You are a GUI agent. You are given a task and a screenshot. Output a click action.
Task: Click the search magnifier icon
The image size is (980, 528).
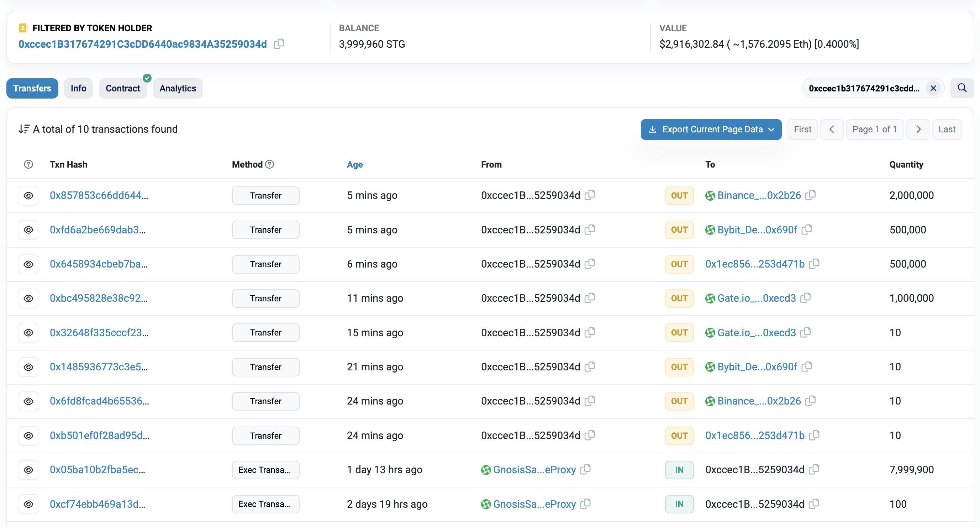(x=962, y=88)
